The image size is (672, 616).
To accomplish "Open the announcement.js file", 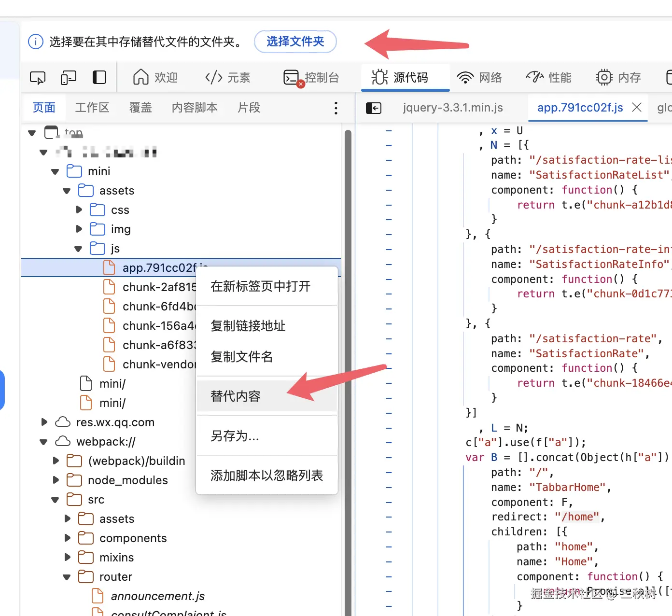I will [x=158, y=596].
